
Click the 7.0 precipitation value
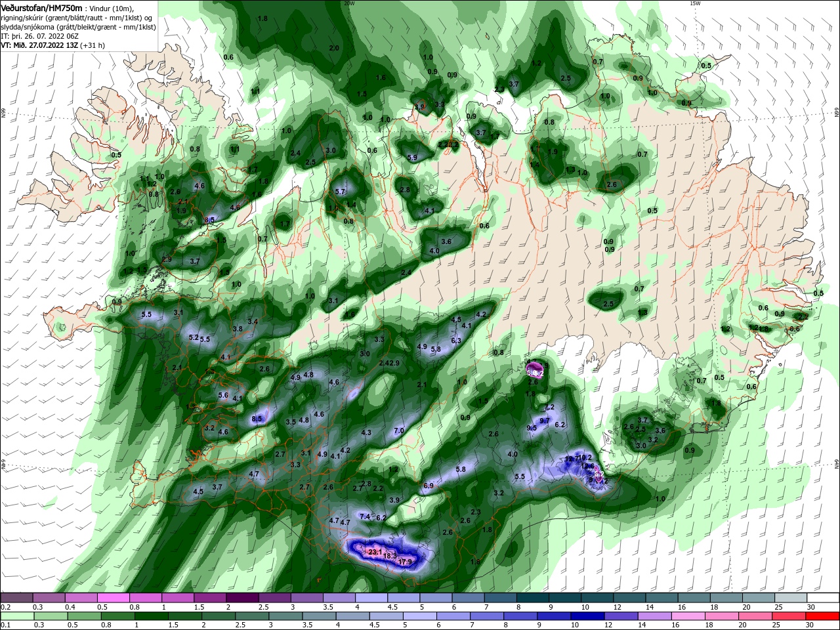pyautogui.click(x=399, y=430)
